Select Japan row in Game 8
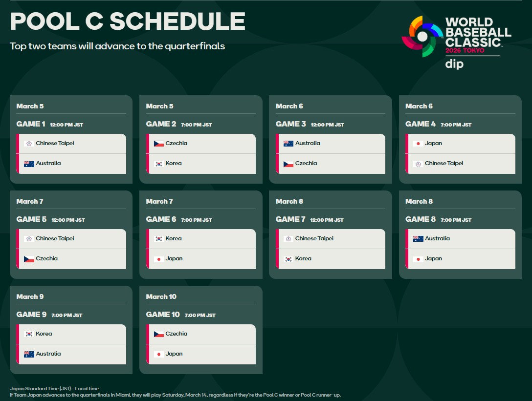The image size is (532, 401). pyautogui.click(x=461, y=259)
